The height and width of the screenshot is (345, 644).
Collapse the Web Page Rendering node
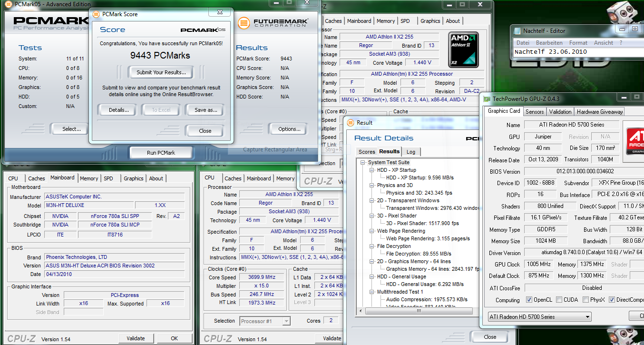pyautogui.click(x=372, y=231)
